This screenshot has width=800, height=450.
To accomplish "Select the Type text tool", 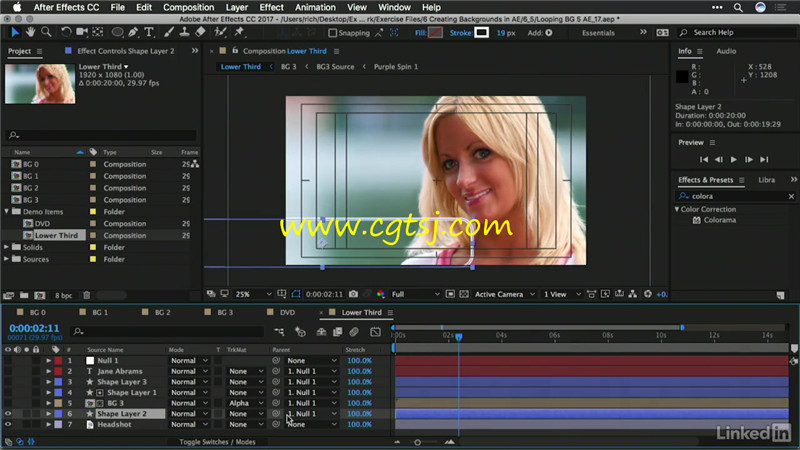I will [x=149, y=32].
